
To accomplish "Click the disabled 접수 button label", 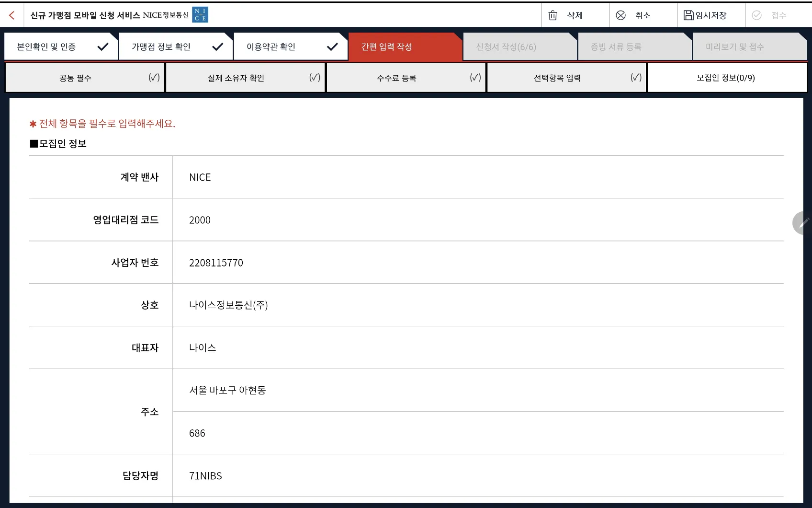I will (779, 15).
